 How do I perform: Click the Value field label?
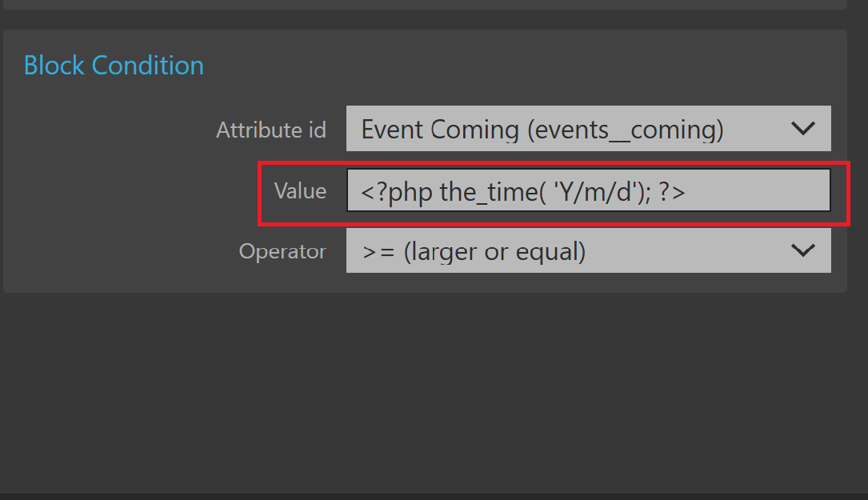[x=300, y=190]
